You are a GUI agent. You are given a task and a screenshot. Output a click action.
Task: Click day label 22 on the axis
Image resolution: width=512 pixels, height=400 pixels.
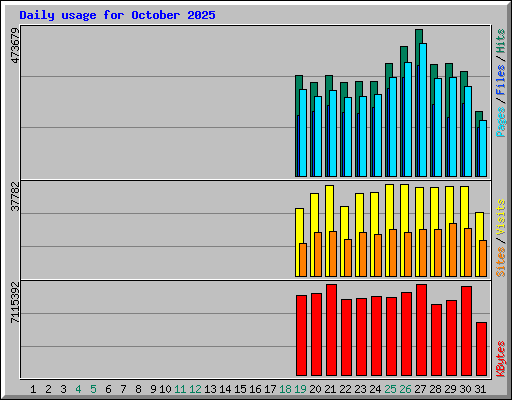click(345, 389)
